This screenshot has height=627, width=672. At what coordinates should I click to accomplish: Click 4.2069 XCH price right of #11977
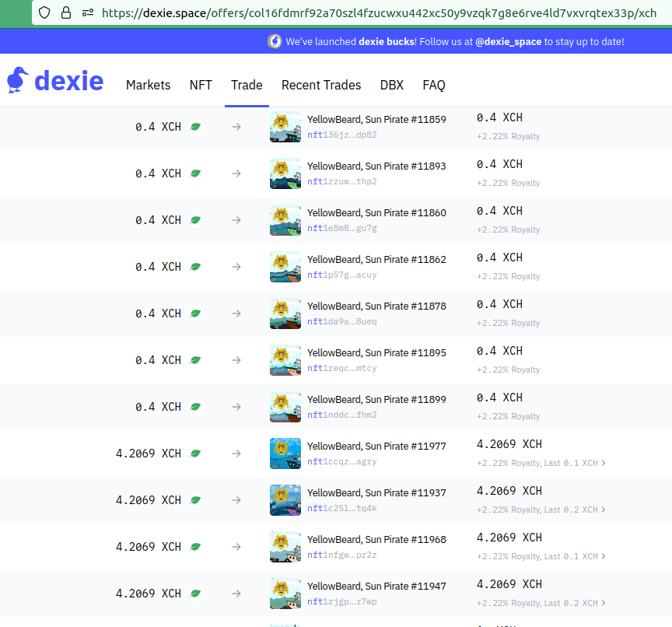(509, 444)
